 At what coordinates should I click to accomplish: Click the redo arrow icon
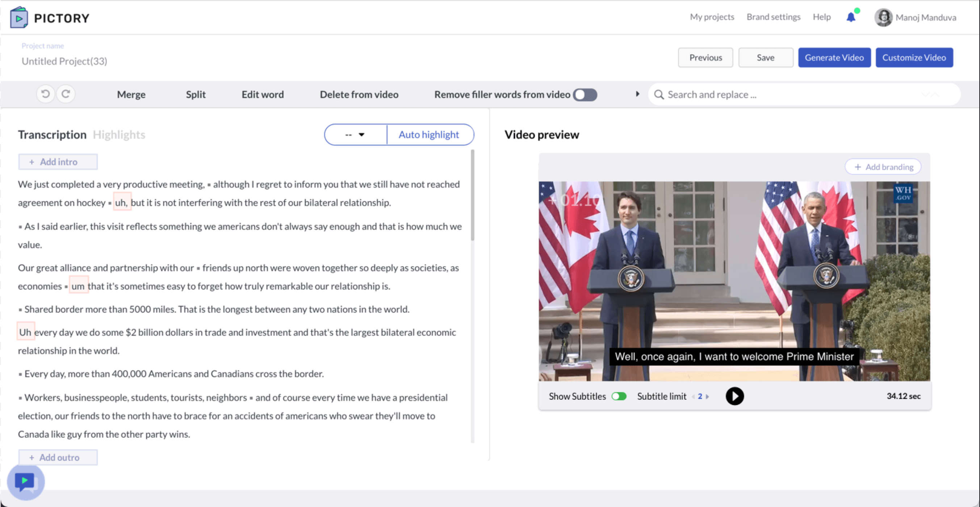pos(66,94)
